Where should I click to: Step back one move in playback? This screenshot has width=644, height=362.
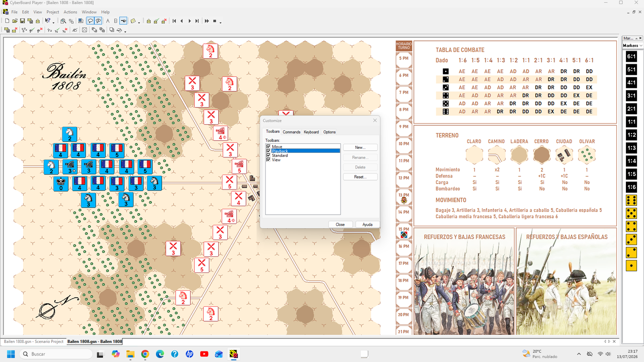point(182,21)
